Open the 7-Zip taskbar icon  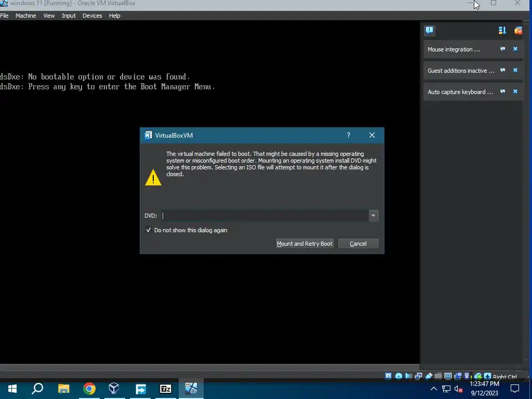pyautogui.click(x=166, y=389)
